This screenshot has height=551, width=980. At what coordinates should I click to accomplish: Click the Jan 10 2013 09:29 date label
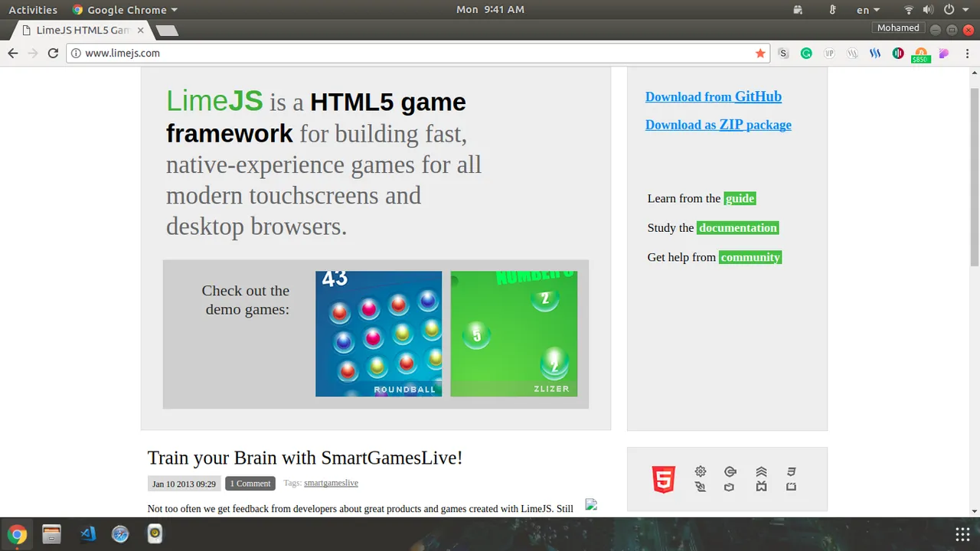(184, 483)
